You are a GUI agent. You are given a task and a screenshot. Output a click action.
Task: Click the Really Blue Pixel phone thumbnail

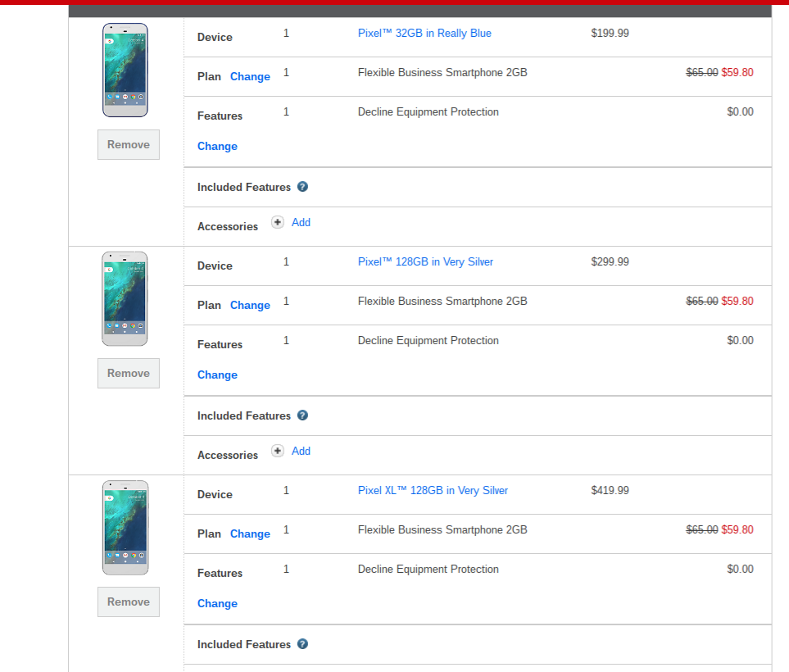pos(125,70)
